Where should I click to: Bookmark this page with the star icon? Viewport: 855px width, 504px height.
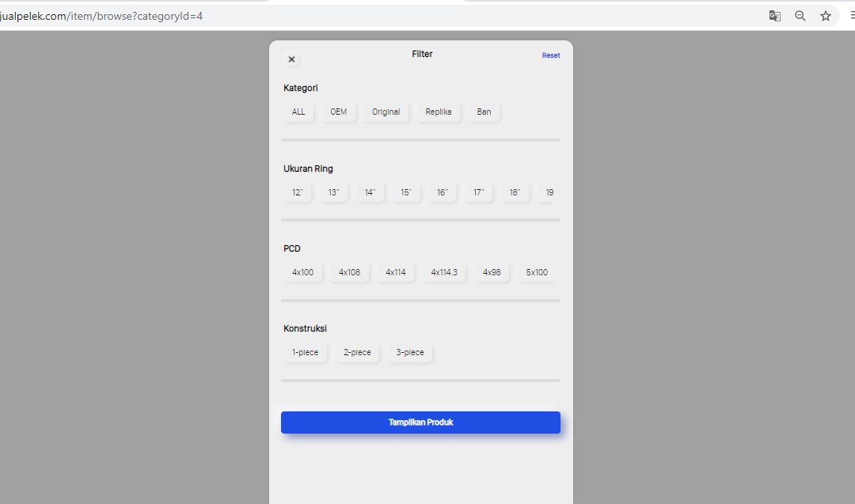pyautogui.click(x=826, y=16)
